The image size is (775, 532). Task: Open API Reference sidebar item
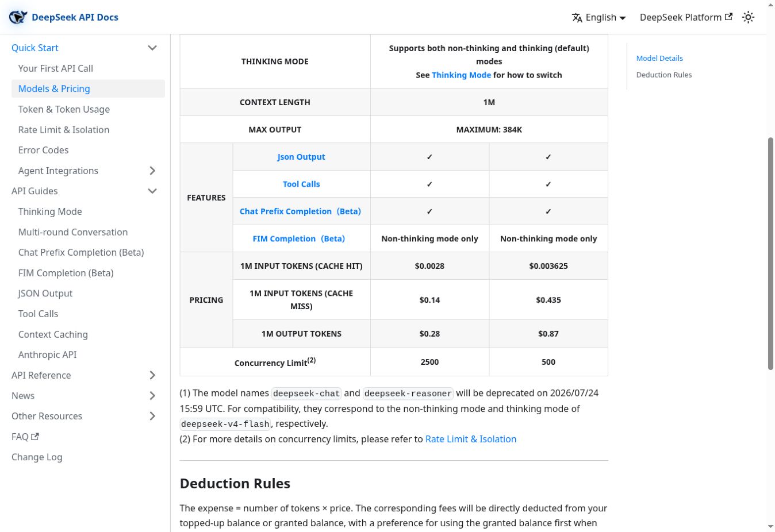pos(41,375)
